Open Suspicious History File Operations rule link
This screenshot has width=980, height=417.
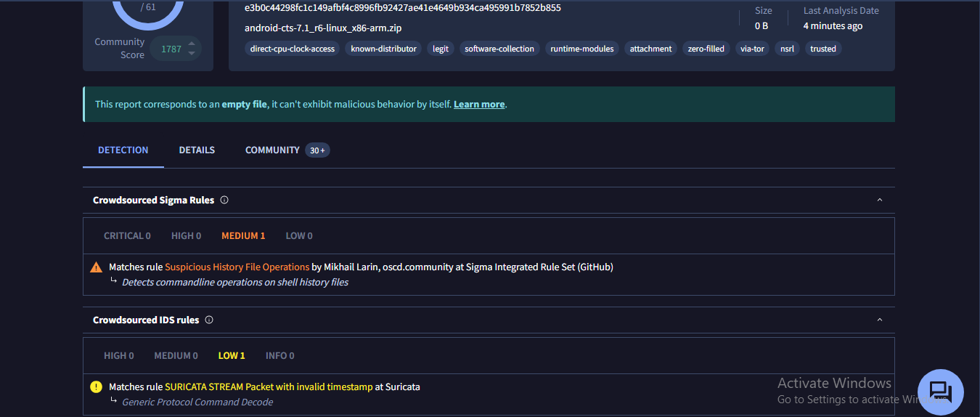coord(237,267)
